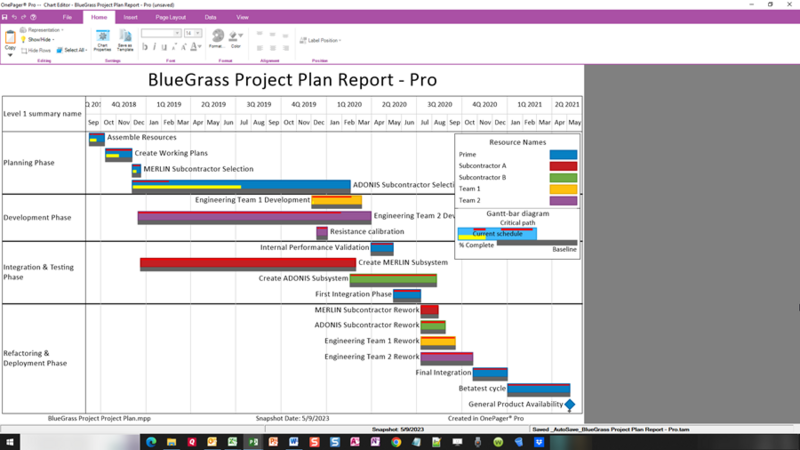This screenshot has height=450, width=800.
Task: Open the File menu tab
Action: pyautogui.click(x=67, y=17)
